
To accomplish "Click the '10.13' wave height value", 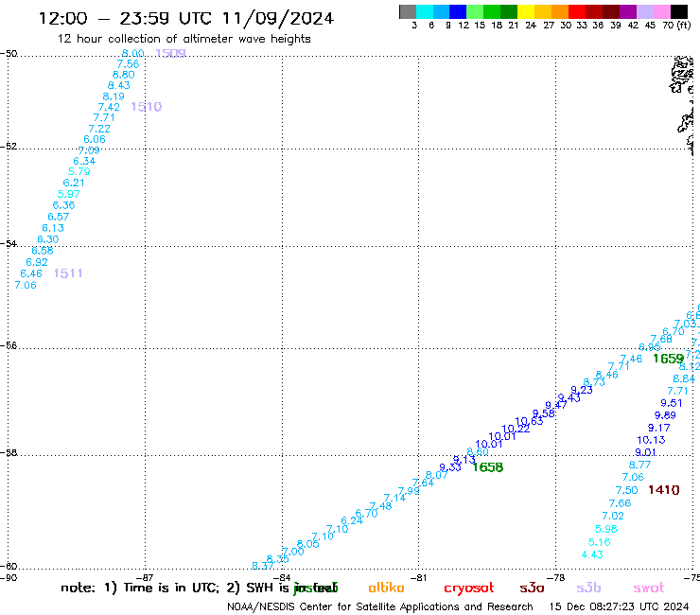I will pos(651,440).
